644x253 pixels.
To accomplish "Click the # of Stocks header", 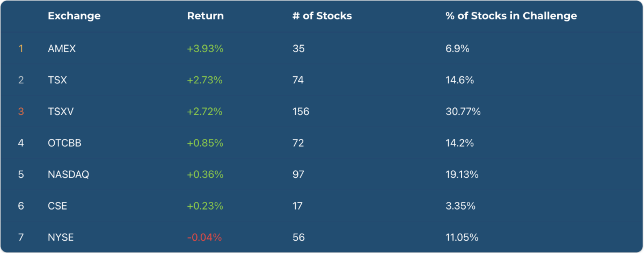I will pos(322,16).
